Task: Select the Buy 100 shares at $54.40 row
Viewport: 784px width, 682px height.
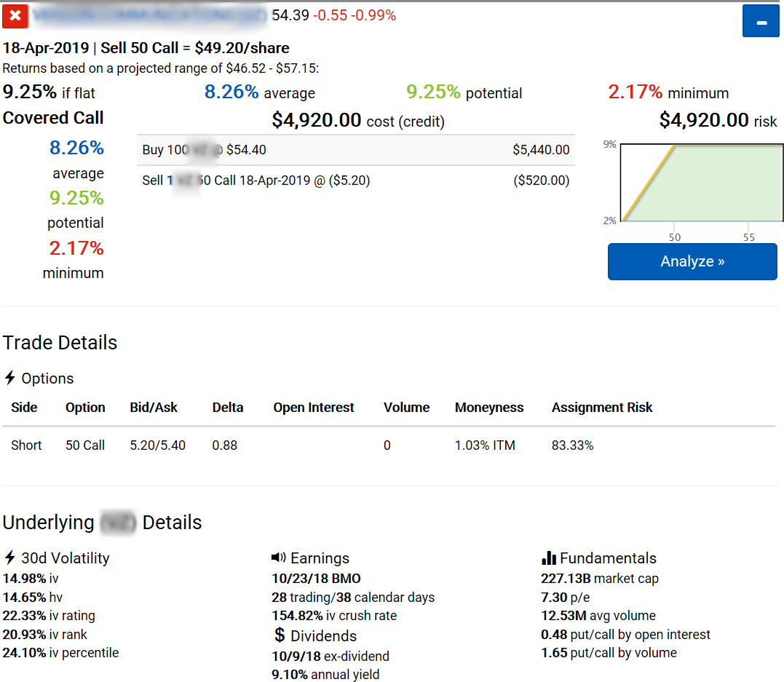Action: click(356, 150)
